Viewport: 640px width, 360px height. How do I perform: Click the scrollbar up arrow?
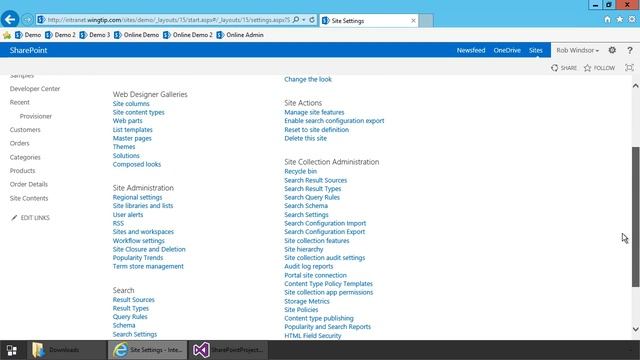pyautogui.click(x=636, y=86)
